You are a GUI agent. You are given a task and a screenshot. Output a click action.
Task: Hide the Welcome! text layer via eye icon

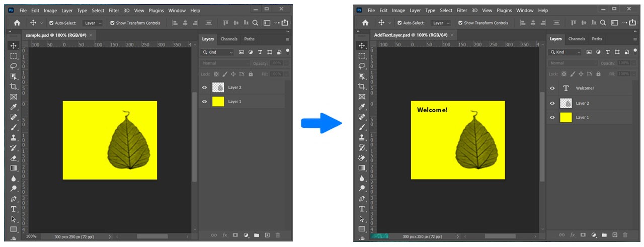(552, 88)
